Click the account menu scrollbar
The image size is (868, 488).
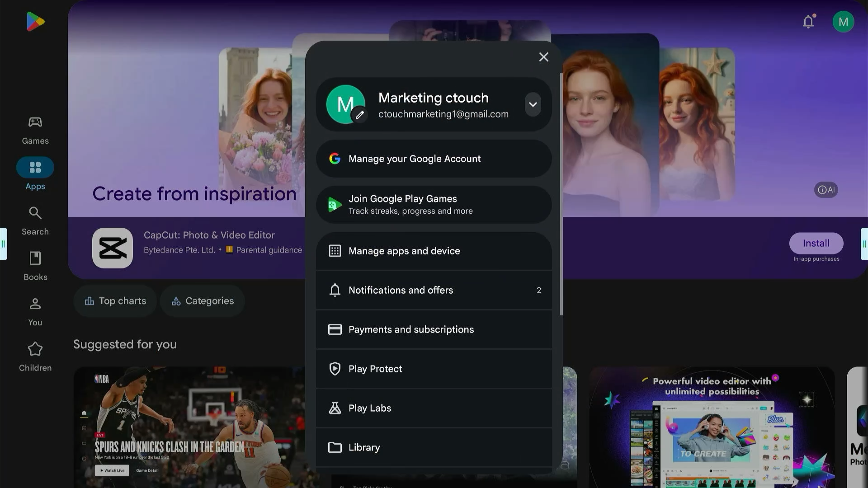(561, 194)
